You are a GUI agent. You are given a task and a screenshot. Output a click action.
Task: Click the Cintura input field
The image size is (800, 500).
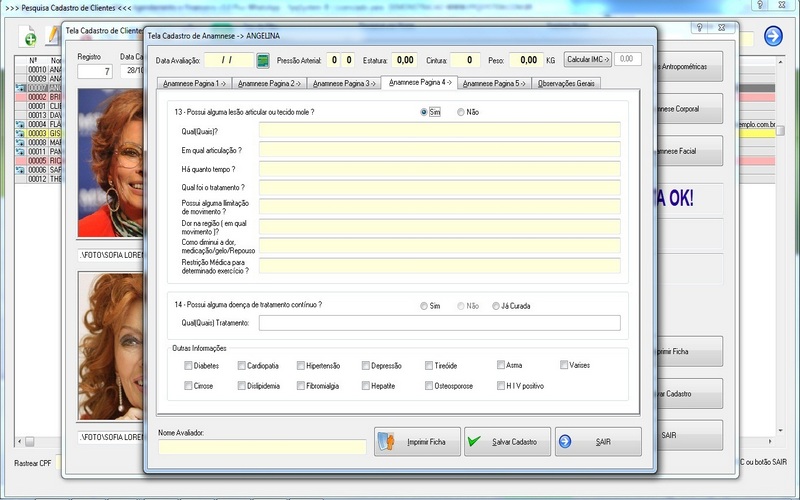pos(465,60)
